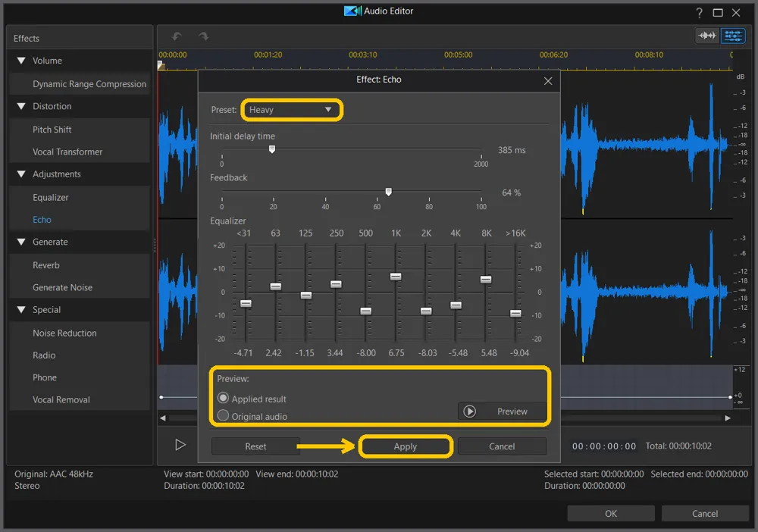
Task: Click the Apply button
Action: tap(405, 446)
